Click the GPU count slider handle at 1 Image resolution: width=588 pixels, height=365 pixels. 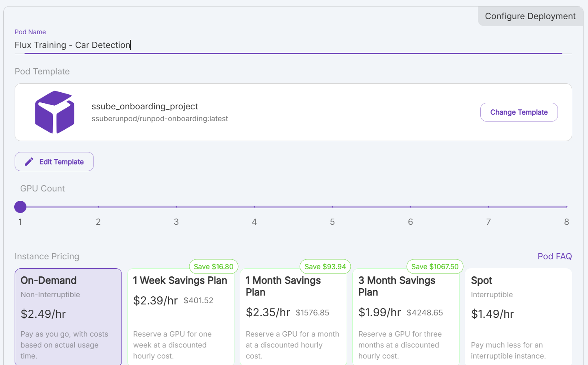click(20, 207)
